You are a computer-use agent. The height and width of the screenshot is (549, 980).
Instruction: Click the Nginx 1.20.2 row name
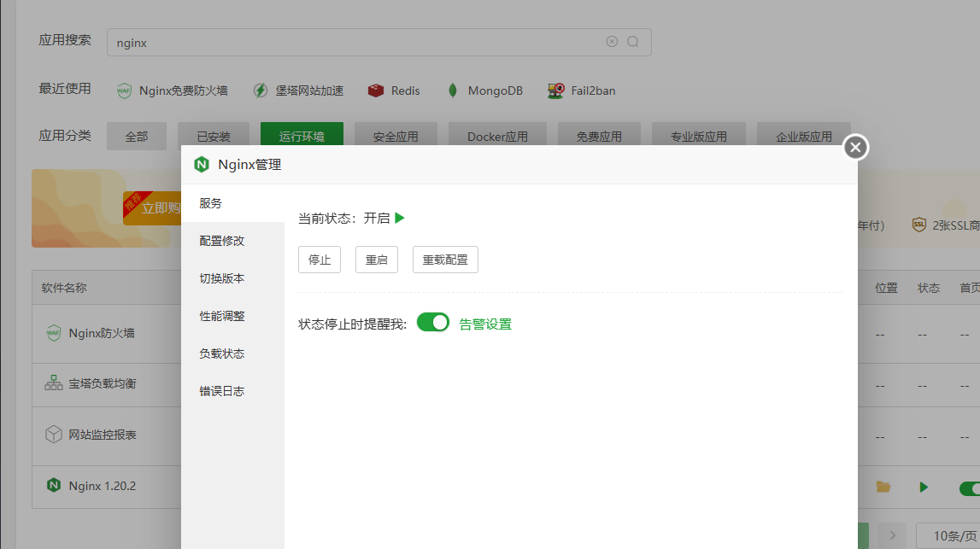pyautogui.click(x=103, y=486)
